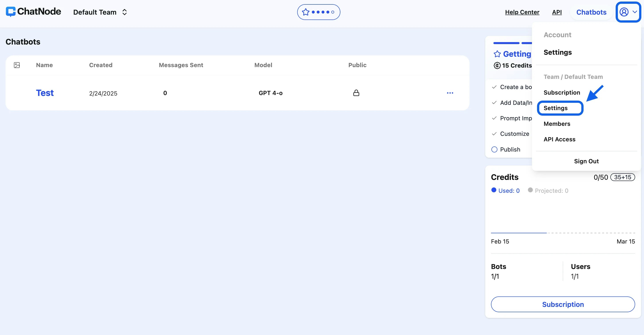Click the Add Data checklist item
Screen dimensions: 644x335
(512, 103)
